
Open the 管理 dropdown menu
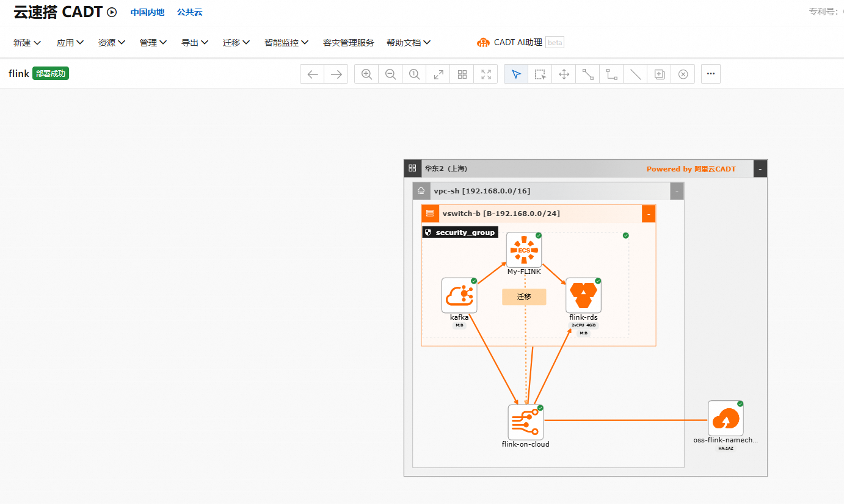tap(153, 43)
